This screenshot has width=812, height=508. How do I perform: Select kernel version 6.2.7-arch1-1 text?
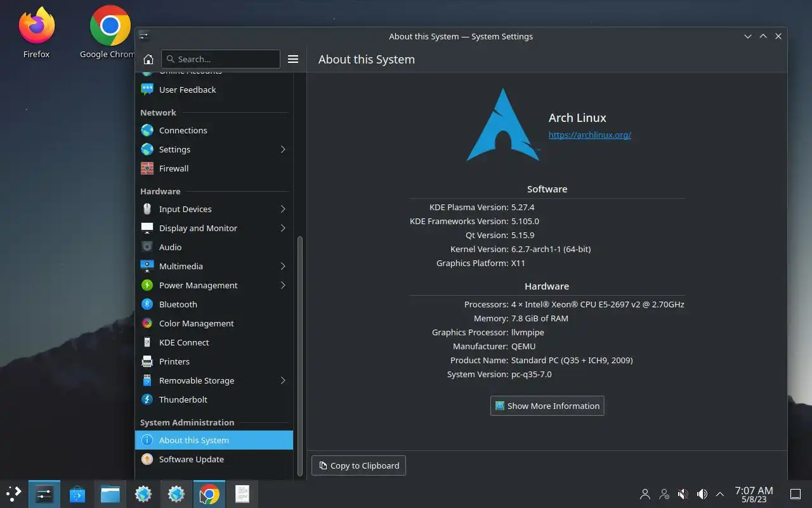(x=551, y=249)
